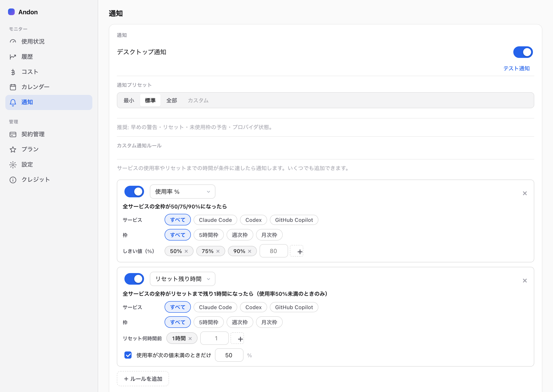Open 使用状況 page from sidebar
Screen dimensions: 553x392
pyautogui.click(x=49, y=41)
